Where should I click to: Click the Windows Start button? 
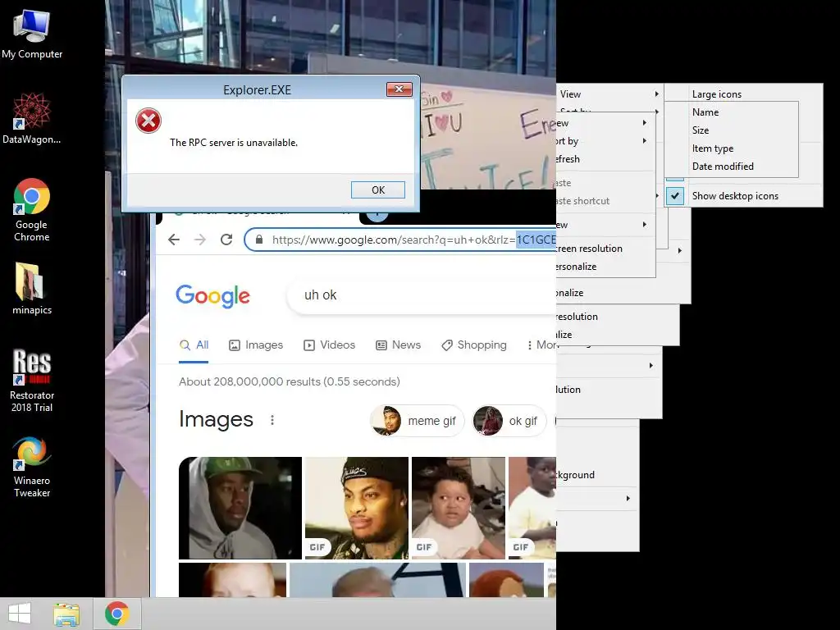click(x=20, y=614)
